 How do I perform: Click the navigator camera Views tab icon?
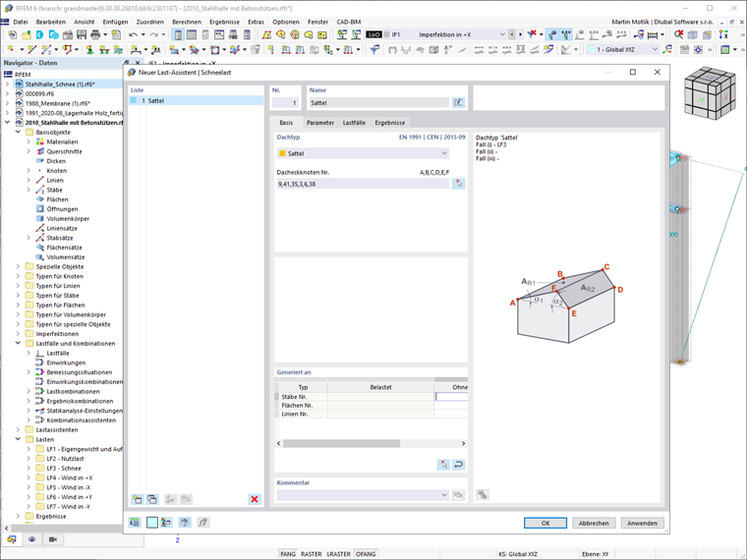point(52,539)
